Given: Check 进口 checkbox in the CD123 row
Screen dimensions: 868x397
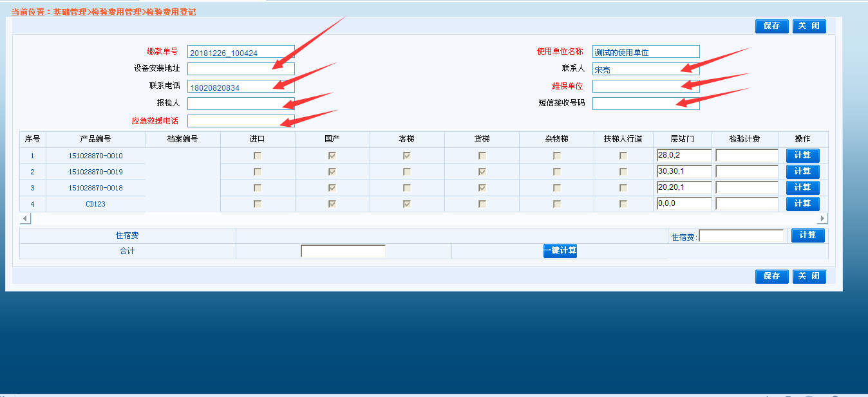Looking at the screenshot, I should [x=258, y=204].
